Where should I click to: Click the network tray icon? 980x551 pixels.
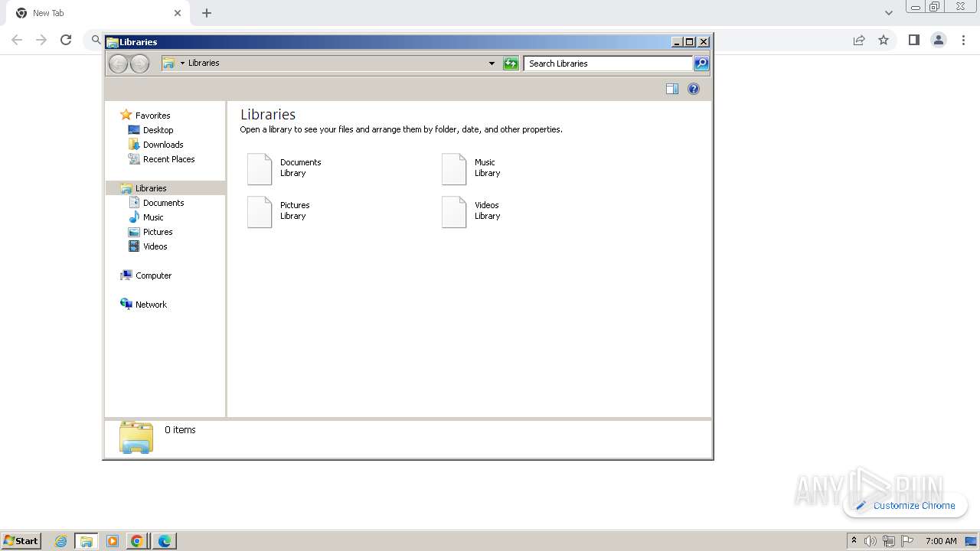pyautogui.click(x=889, y=541)
